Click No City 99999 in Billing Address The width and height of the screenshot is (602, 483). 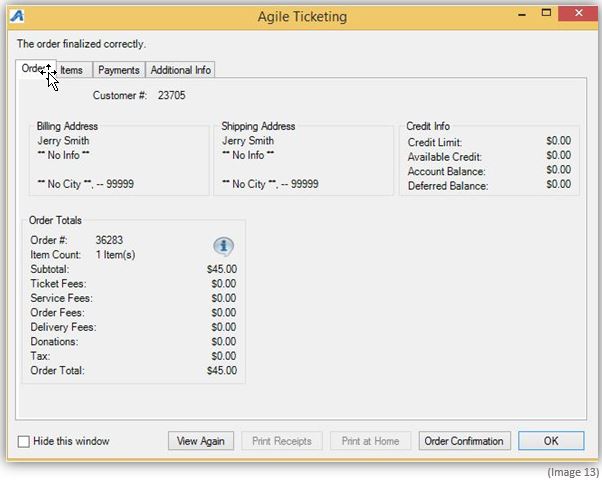pos(86,184)
